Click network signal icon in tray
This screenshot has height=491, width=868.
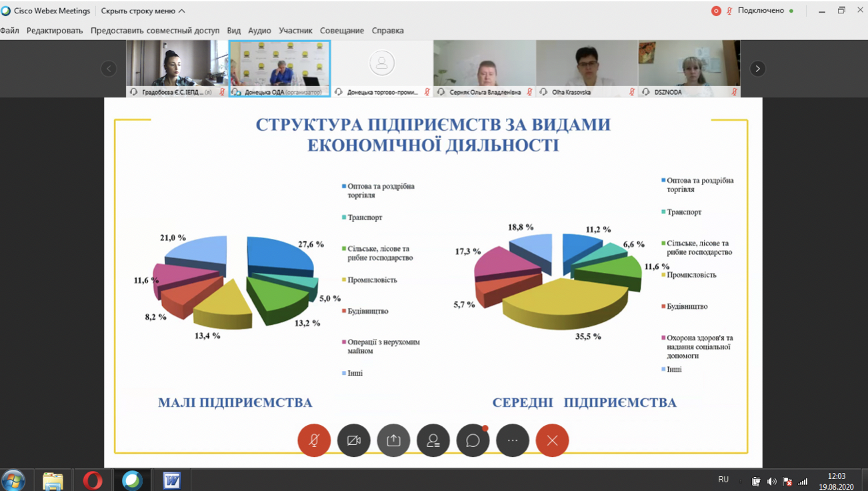tap(803, 481)
